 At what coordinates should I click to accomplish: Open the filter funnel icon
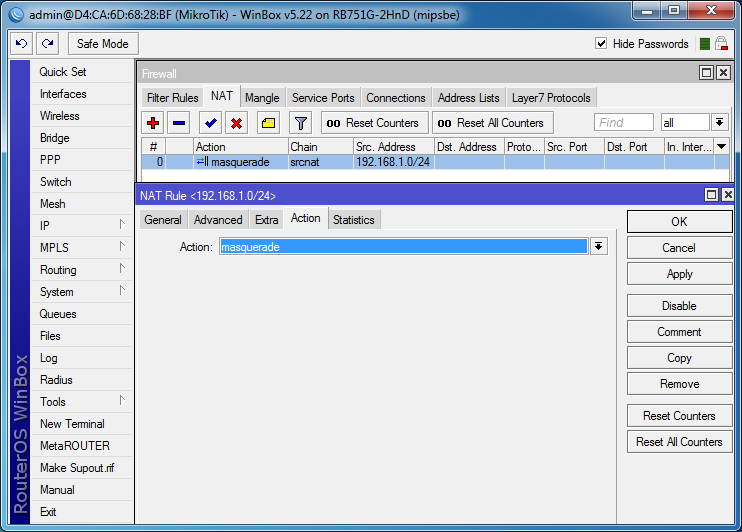[x=300, y=123]
